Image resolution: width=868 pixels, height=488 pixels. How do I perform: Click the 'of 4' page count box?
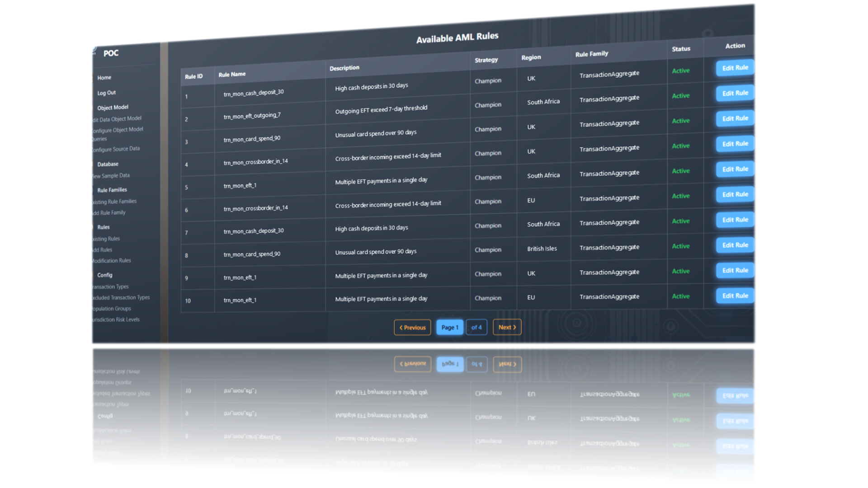[476, 328]
